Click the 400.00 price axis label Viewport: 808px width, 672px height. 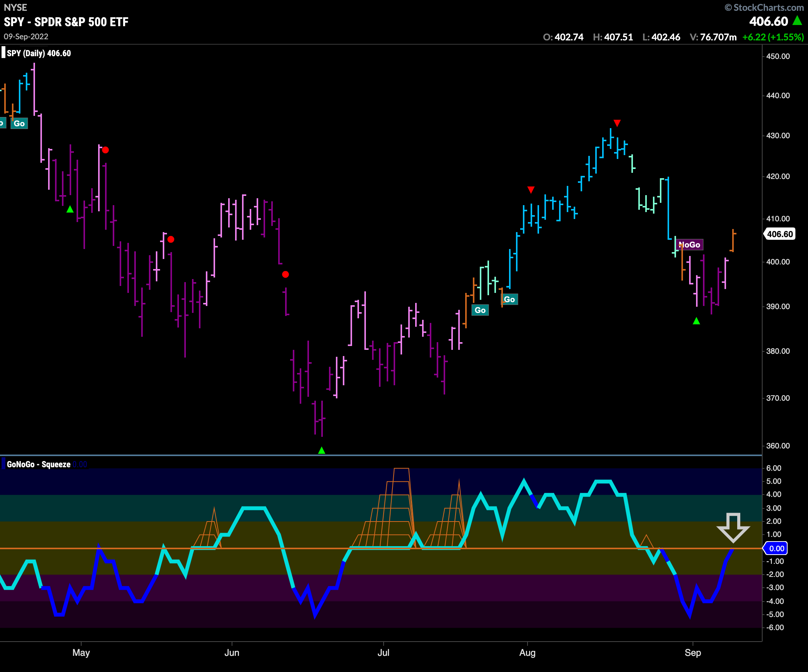tap(778, 262)
